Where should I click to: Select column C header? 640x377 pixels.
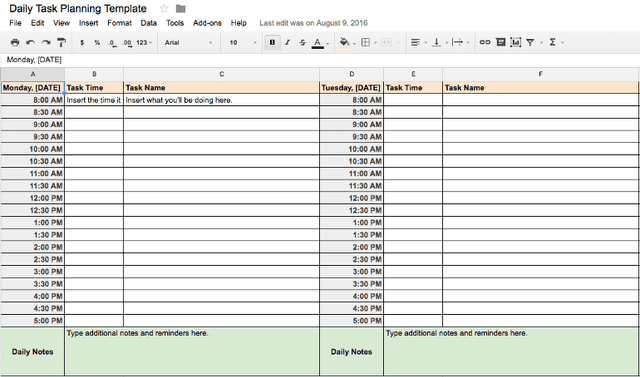(221, 74)
